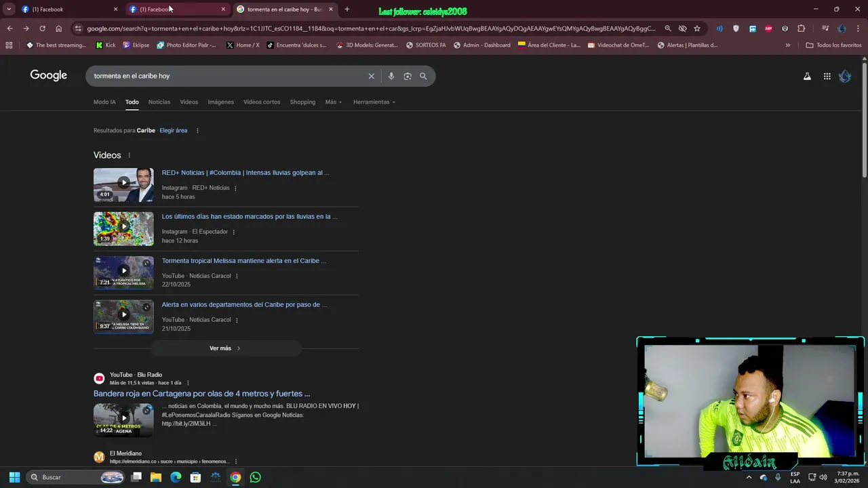Open Todos los favoritos folder
Viewport: 868px width, 488px height.
pyautogui.click(x=833, y=45)
